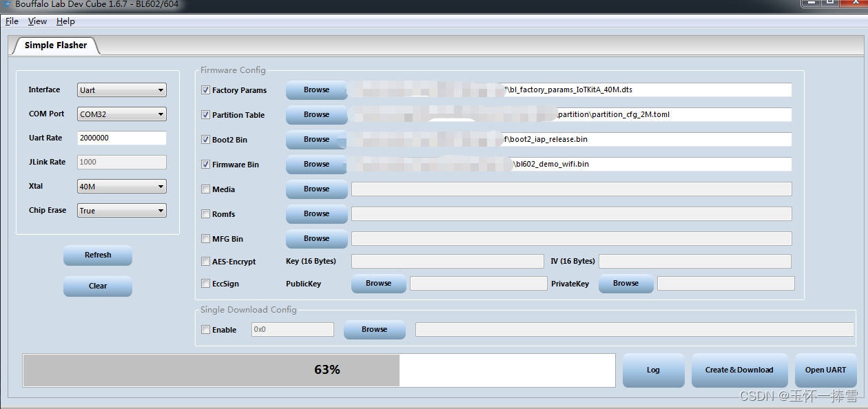The width and height of the screenshot is (868, 409).
Task: Click the Media file path field
Action: tap(572, 189)
